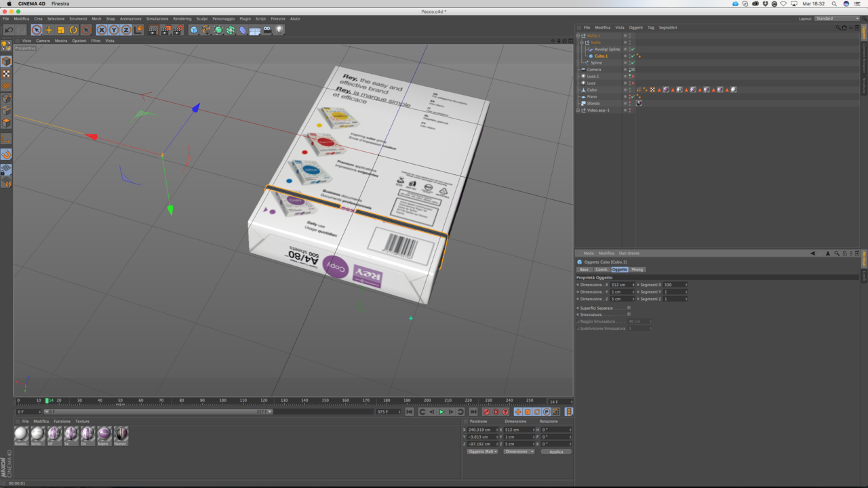The width and height of the screenshot is (868, 488).
Task: Click the Render to Picture Viewer icon
Action: [x=165, y=30]
